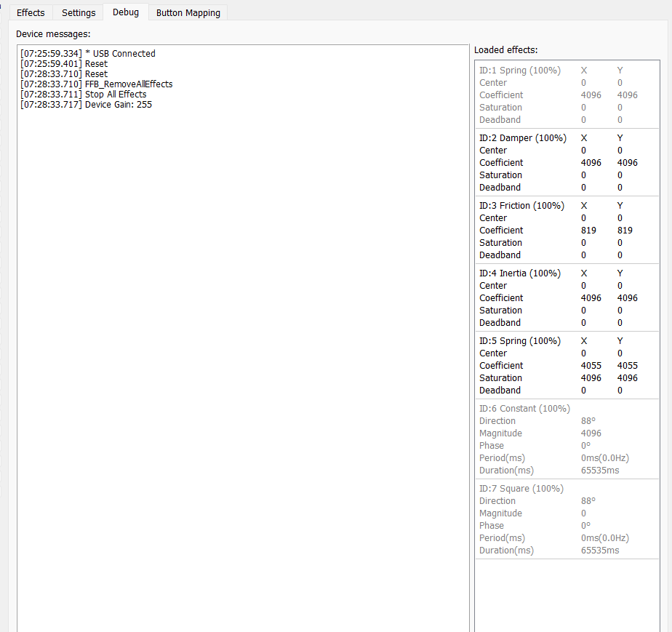
Task: Select the 'ID:1 Spring (100%)' effect header
Action: tap(520, 71)
